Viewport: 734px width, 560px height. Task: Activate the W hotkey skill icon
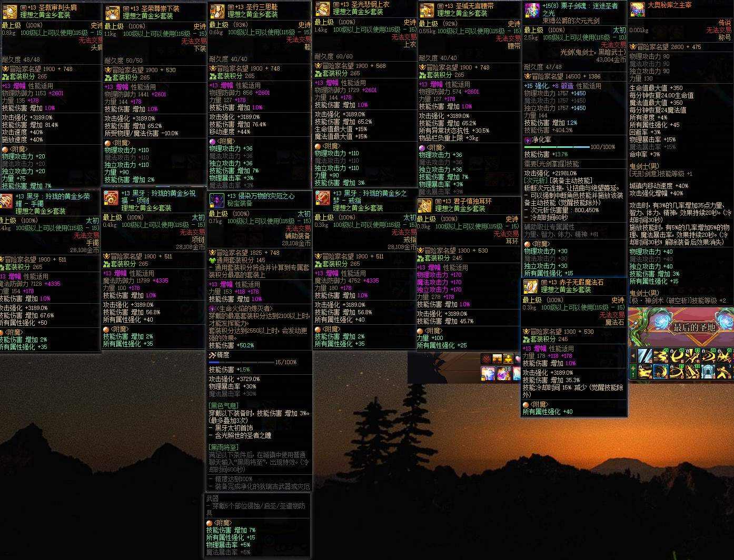661,356
